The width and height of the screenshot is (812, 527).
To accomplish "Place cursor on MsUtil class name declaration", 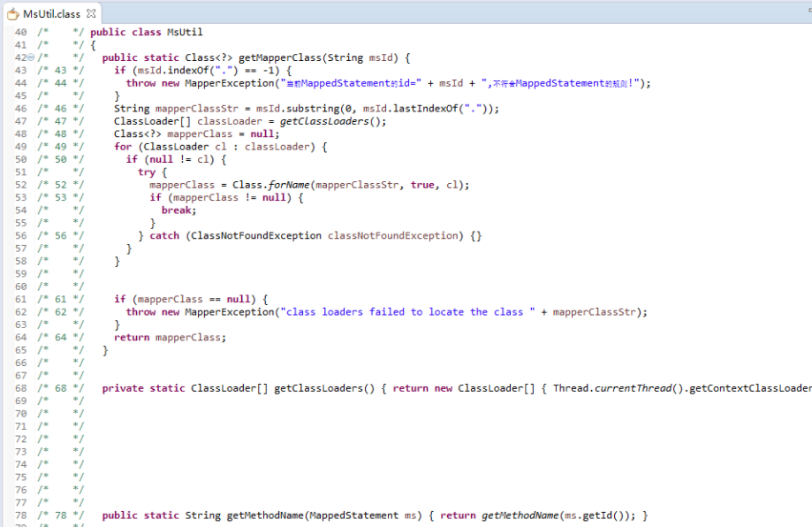I will click(185, 32).
